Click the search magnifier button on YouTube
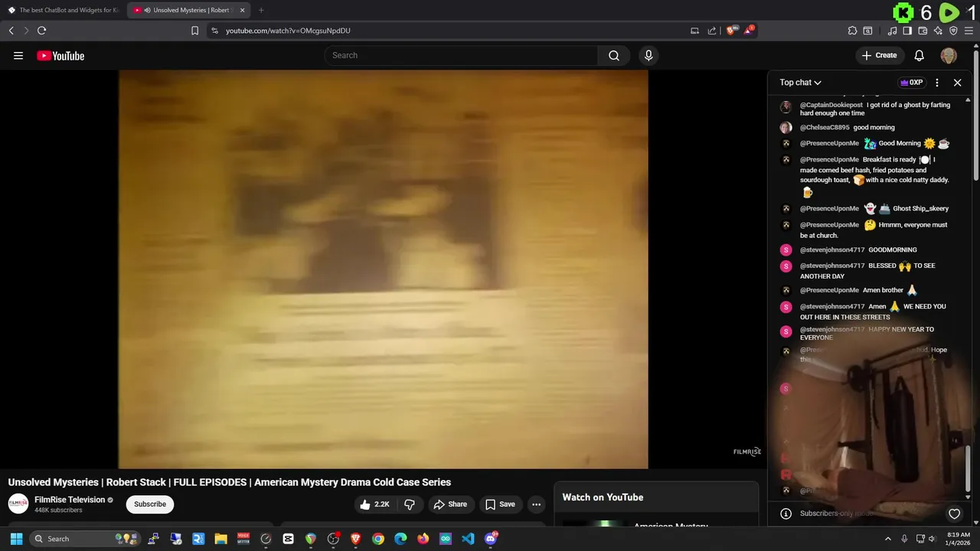Screen dimensions: 980x551 point(613,55)
